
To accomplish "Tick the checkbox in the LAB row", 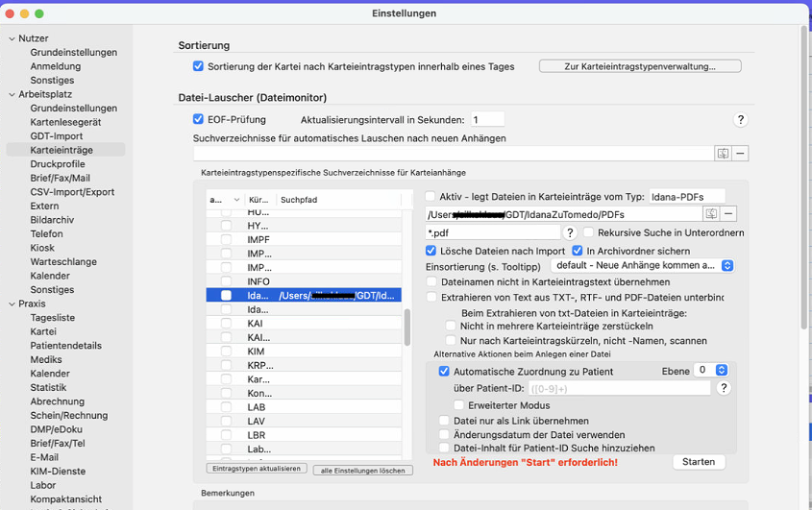I will [227, 407].
